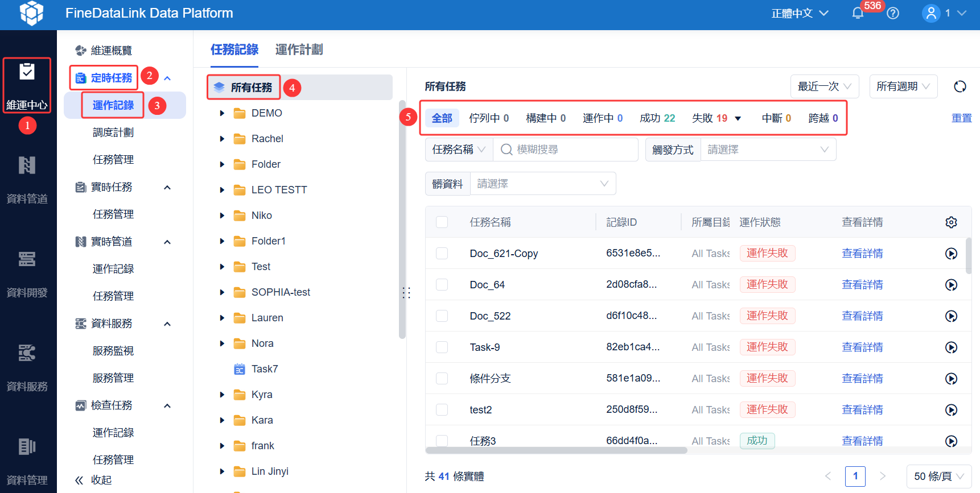Click the FineDataLink logo icon
The image size is (980, 493).
(x=31, y=13)
